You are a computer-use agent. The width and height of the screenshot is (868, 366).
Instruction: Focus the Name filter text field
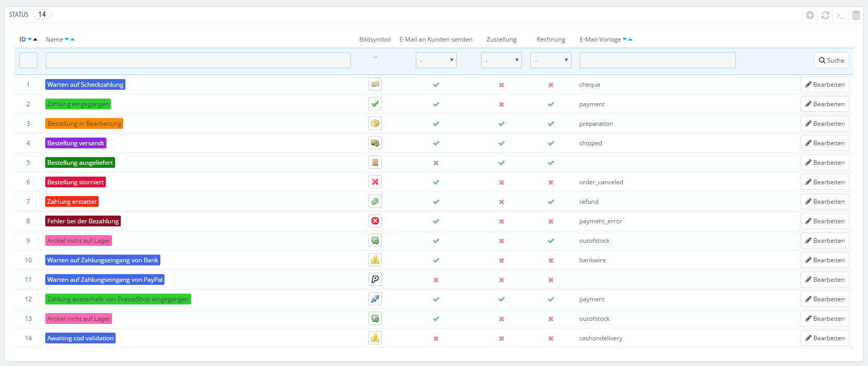click(x=198, y=61)
